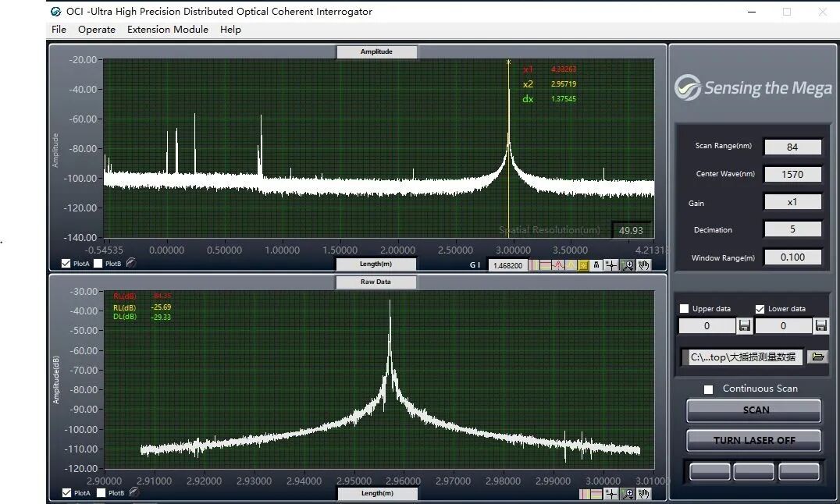Select the pan hand tool in Amplitude toolbar
This screenshot has width=840, height=504.
643,265
